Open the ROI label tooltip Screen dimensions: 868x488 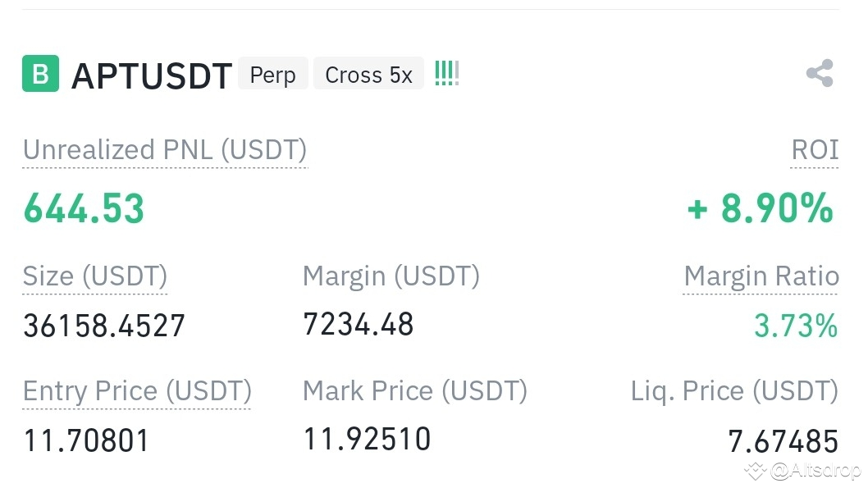(x=815, y=150)
